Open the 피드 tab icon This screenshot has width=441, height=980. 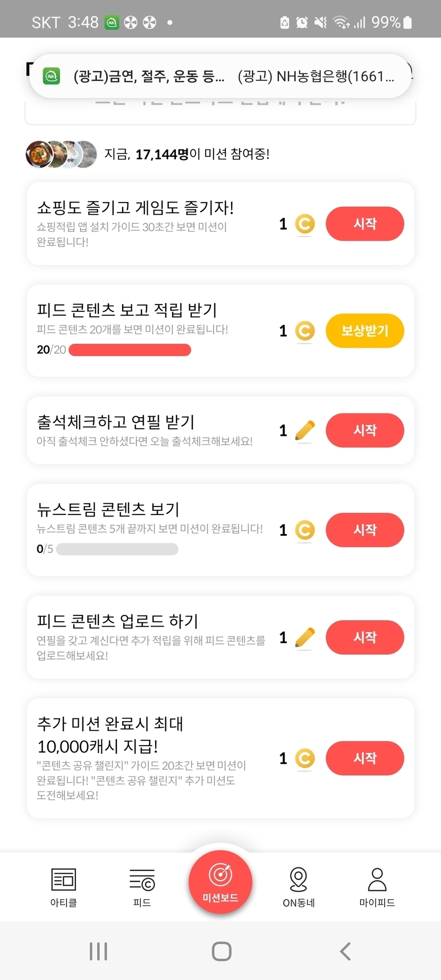(x=142, y=880)
